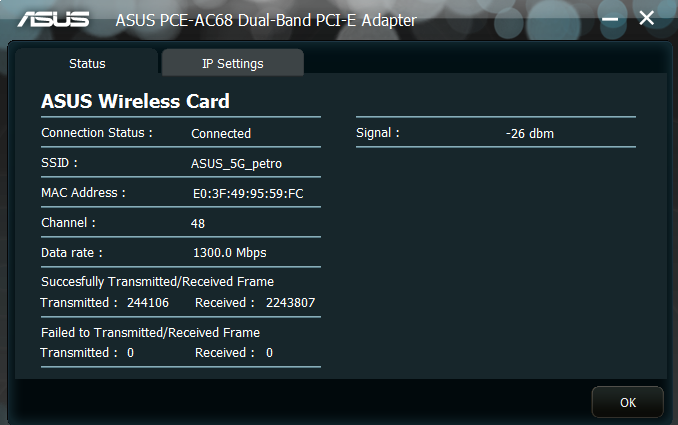Click the Connection Status label
The width and height of the screenshot is (678, 425).
(x=97, y=132)
